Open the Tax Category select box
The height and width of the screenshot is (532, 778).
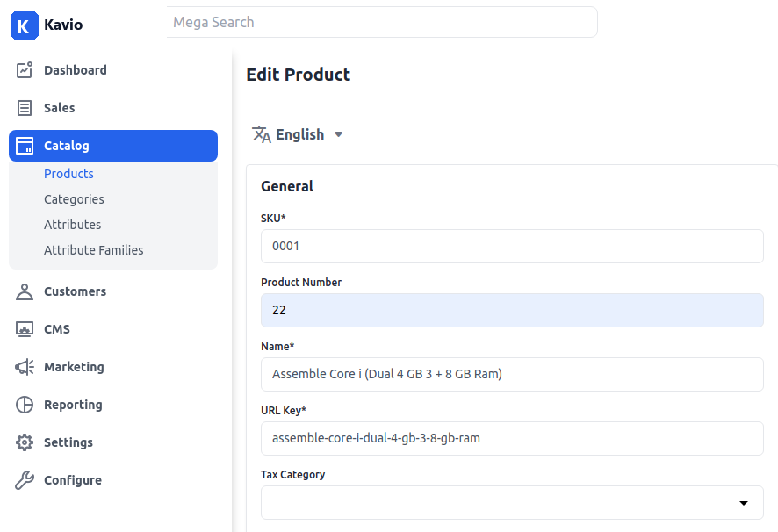click(x=512, y=503)
